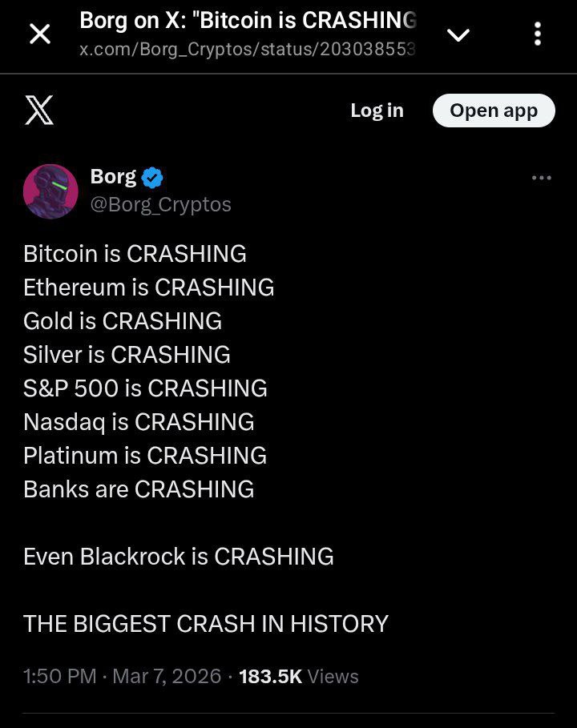Select the page title "Borg on X"
Image resolution: width=577 pixels, height=728 pixels.
point(248,20)
